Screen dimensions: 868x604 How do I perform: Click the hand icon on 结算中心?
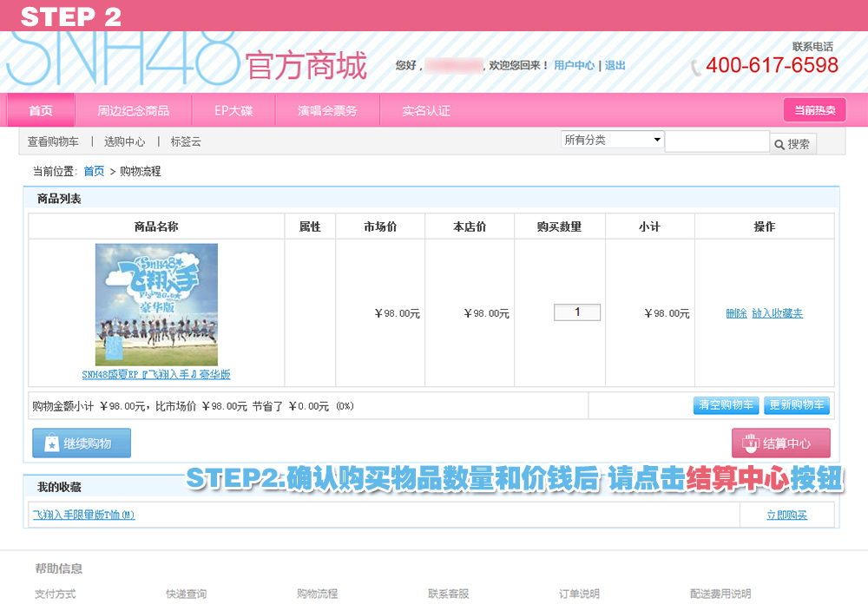pyautogui.click(x=750, y=443)
